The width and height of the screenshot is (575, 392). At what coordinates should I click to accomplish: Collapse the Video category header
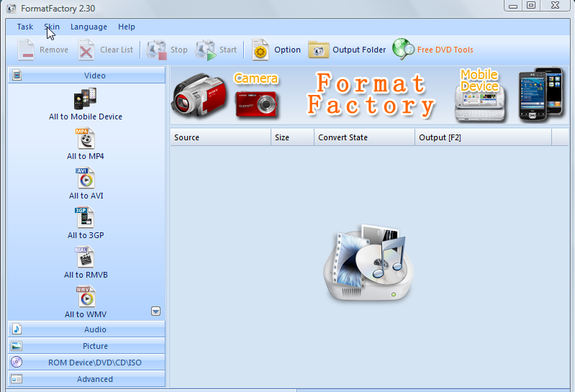[x=86, y=75]
